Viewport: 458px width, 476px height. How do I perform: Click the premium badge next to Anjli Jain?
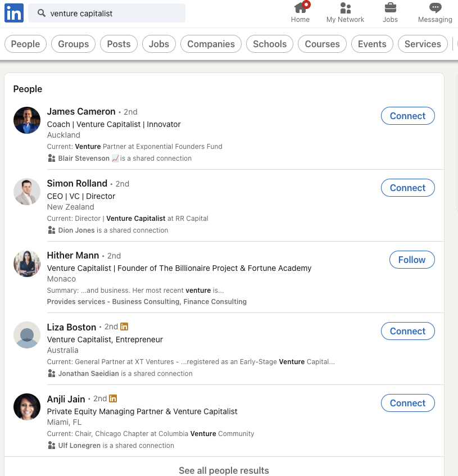pos(112,398)
